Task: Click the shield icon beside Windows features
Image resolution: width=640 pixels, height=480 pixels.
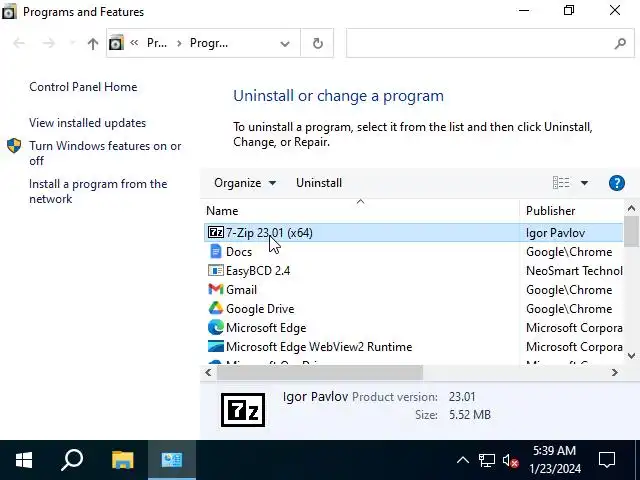Action: pos(14,146)
